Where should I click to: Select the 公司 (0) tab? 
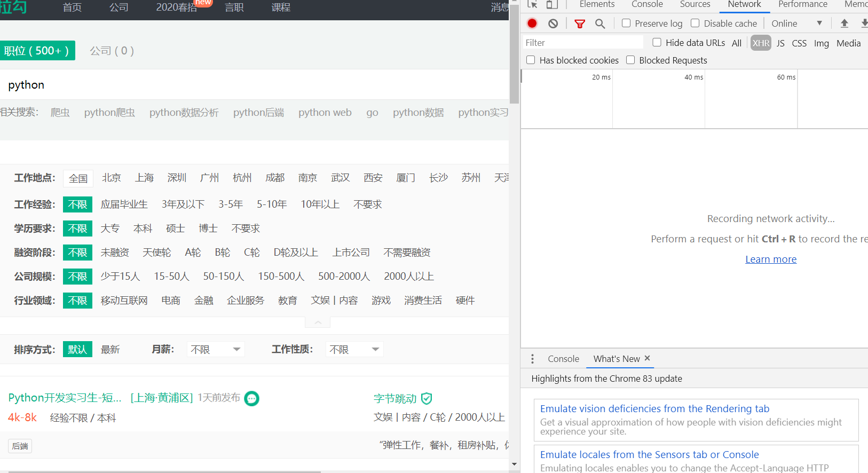pos(112,51)
